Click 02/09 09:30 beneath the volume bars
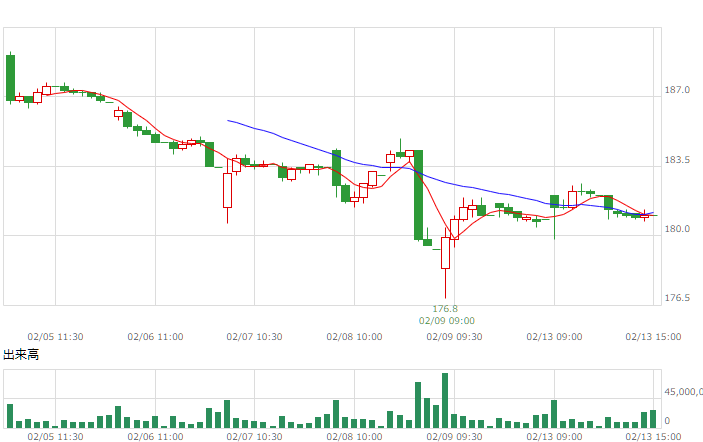 [x=454, y=437]
